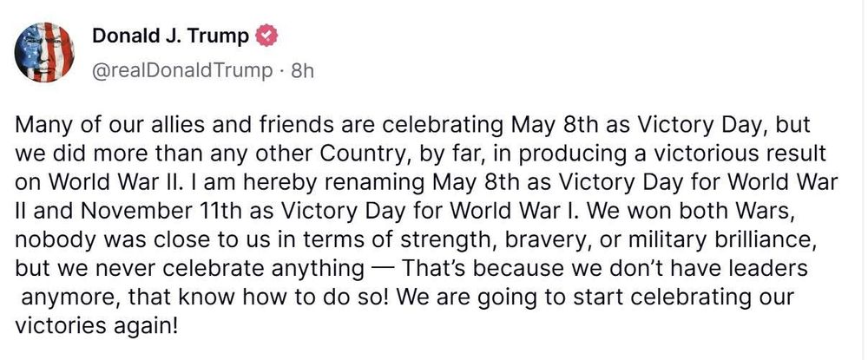Click the 8h post timestamp
868x360 pixels.
tap(302, 71)
